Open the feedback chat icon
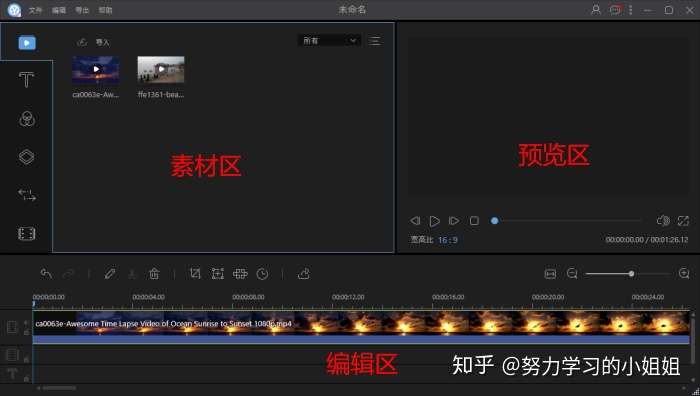 pyautogui.click(x=615, y=10)
